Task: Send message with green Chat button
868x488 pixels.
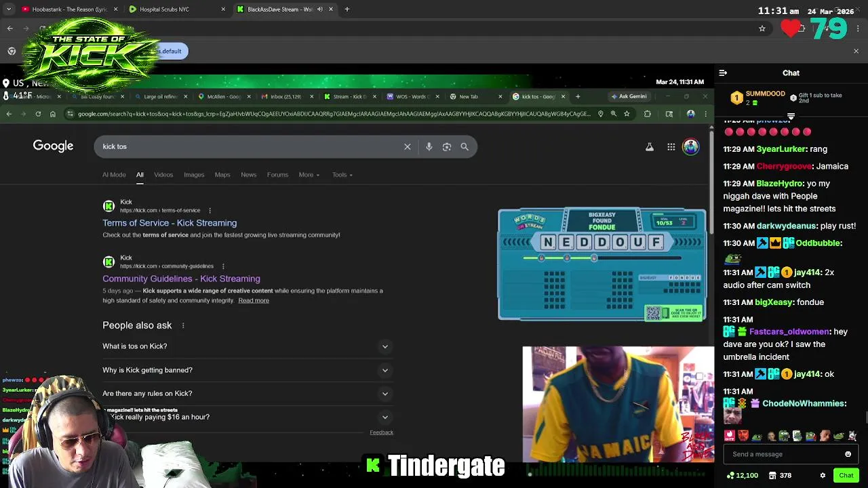Action: pos(846,475)
